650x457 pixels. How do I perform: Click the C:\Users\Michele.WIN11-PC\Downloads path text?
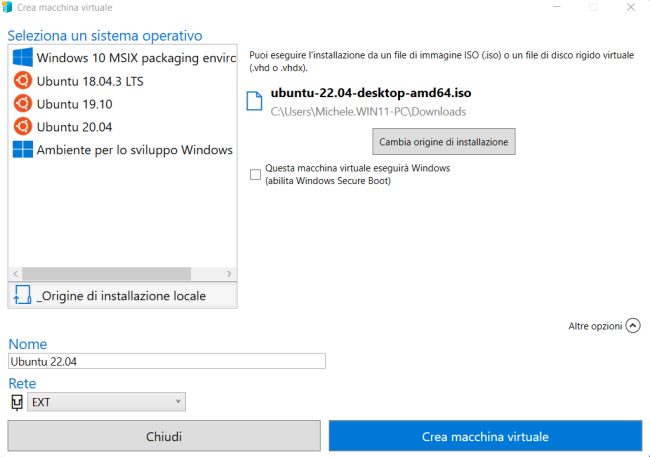[x=368, y=112]
